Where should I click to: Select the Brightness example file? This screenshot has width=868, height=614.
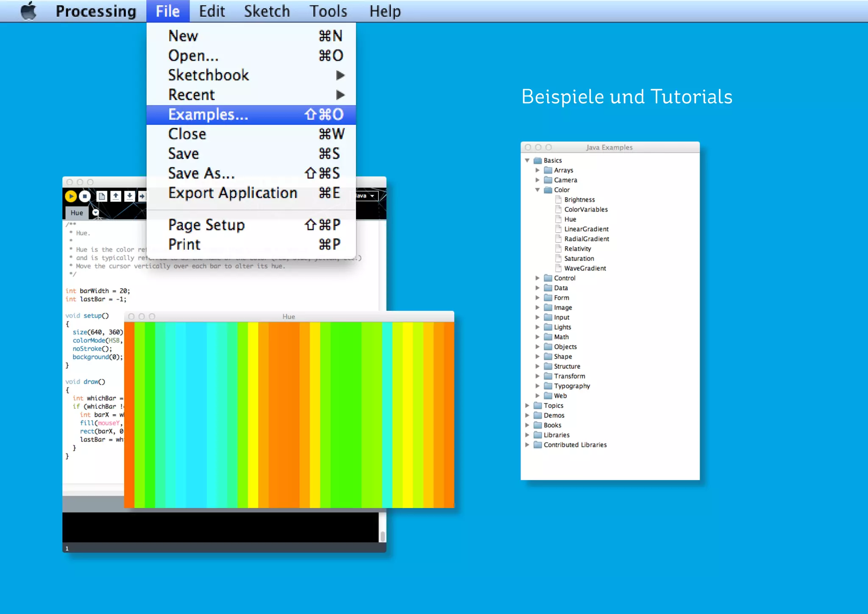[x=575, y=199]
